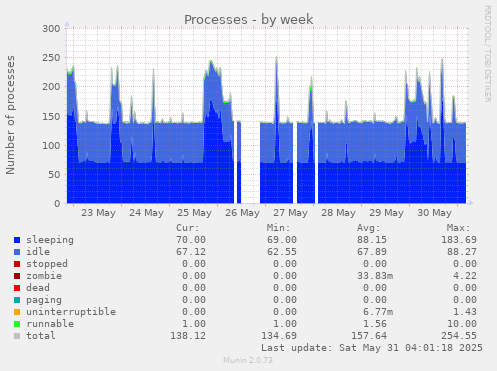Click the '28 May' x-axis label
The height and width of the screenshot is (371, 497).
click(338, 213)
